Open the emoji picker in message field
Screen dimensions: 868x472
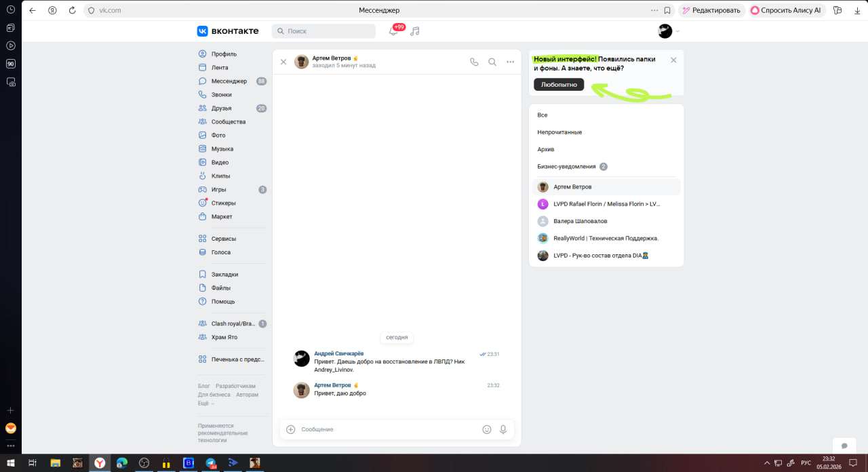486,429
